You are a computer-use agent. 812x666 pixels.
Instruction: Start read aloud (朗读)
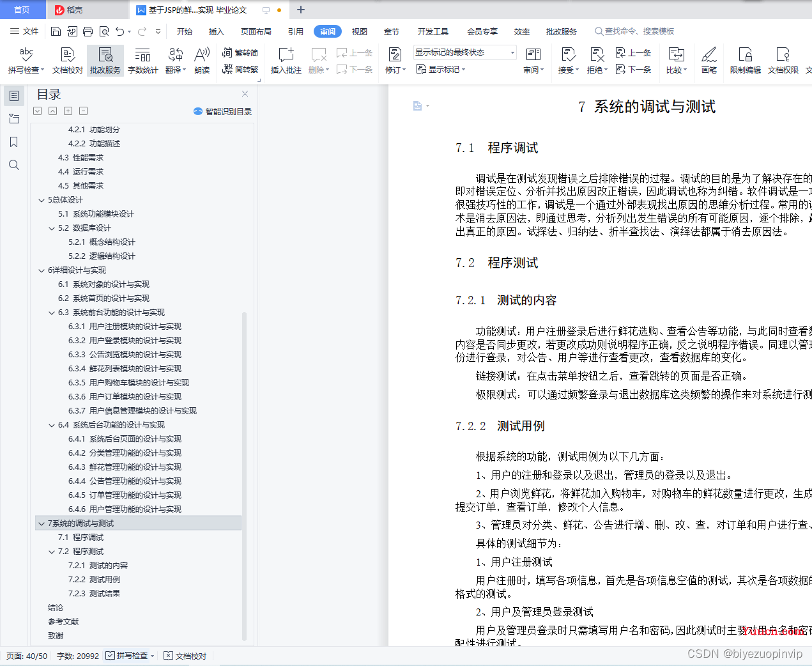(x=202, y=61)
